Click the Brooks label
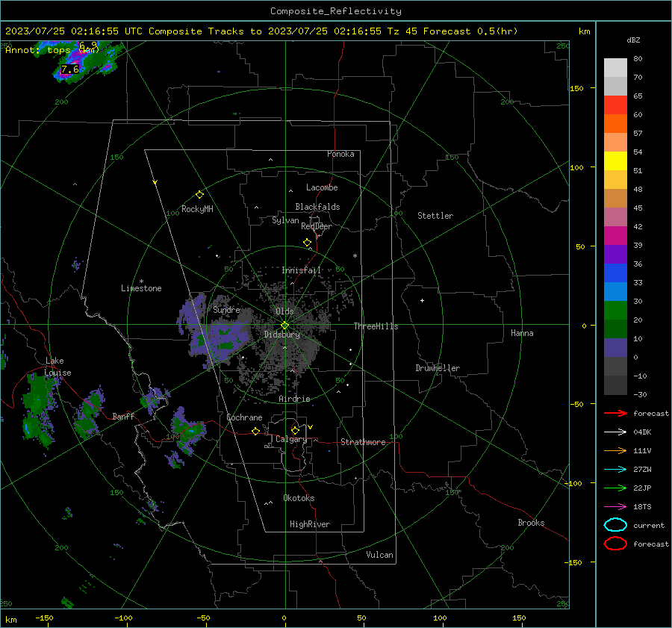Image resolution: width=672 pixels, height=628 pixels. [531, 523]
